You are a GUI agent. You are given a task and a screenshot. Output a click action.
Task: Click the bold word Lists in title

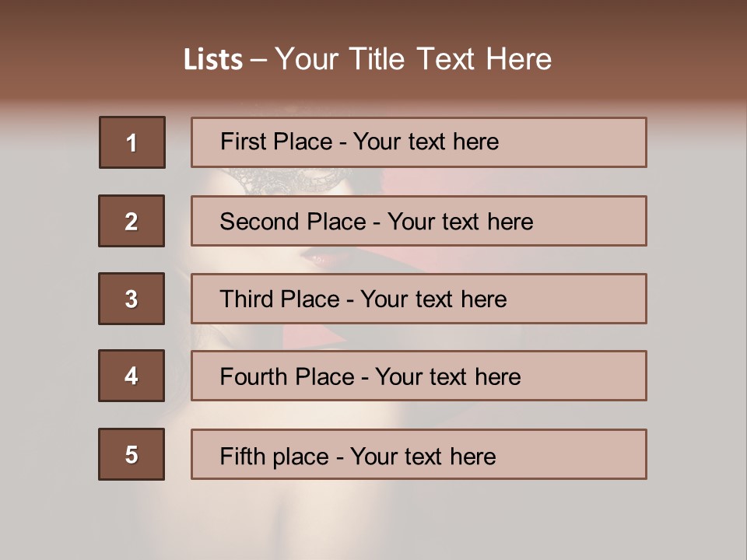click(213, 60)
